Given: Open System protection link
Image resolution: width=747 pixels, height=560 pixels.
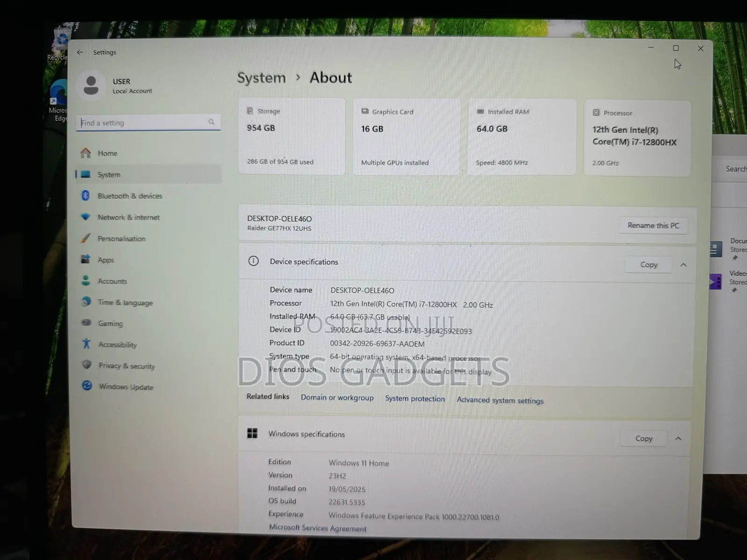Looking at the screenshot, I should point(415,399).
